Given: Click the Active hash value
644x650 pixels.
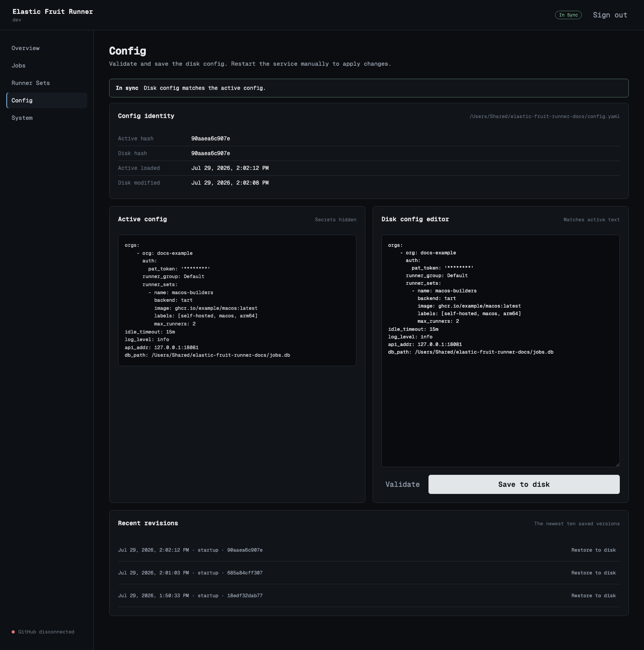Looking at the screenshot, I should pyautogui.click(x=211, y=139).
